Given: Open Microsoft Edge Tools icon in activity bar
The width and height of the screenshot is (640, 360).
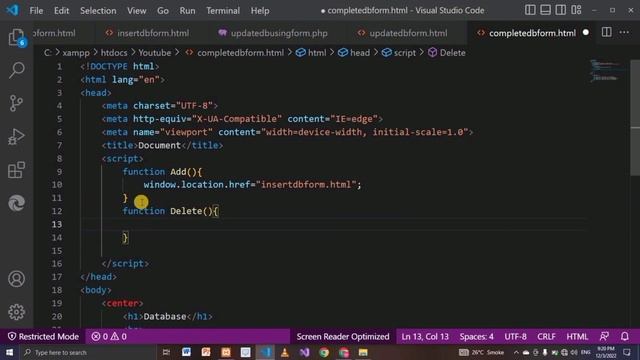Looking at the screenshot, I should [x=16, y=203].
